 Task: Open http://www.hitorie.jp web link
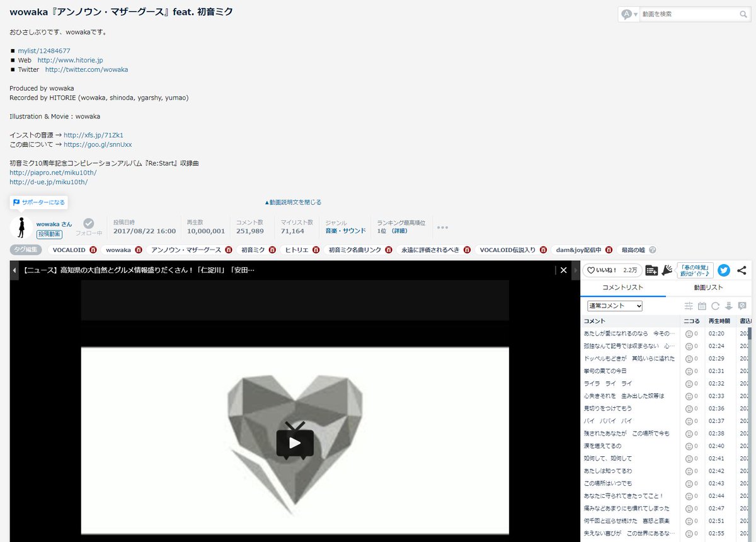click(x=71, y=60)
